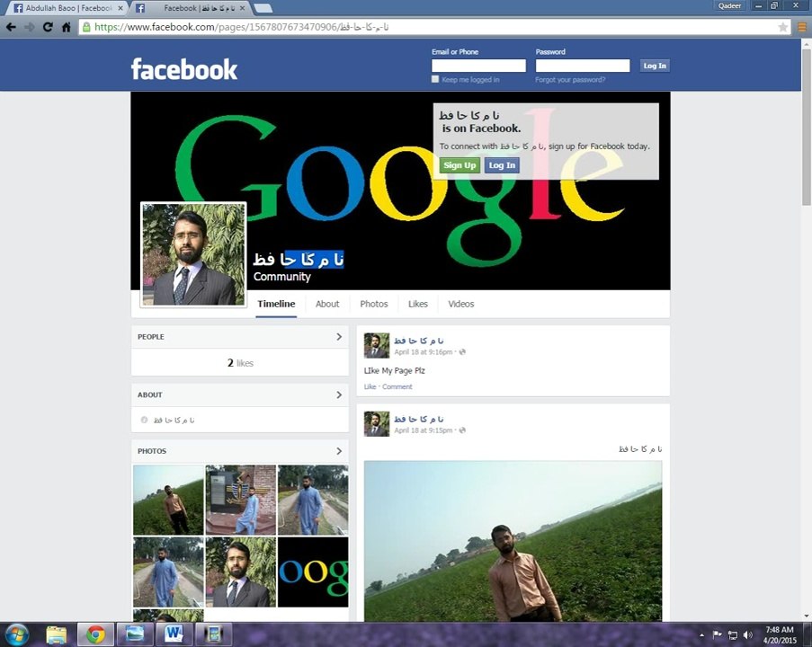
Task: Click the Email or Phone field
Action: click(x=478, y=66)
